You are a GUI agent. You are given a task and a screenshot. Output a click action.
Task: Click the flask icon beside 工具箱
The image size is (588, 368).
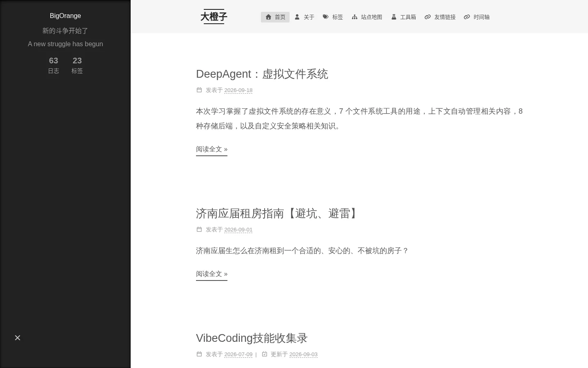click(394, 17)
